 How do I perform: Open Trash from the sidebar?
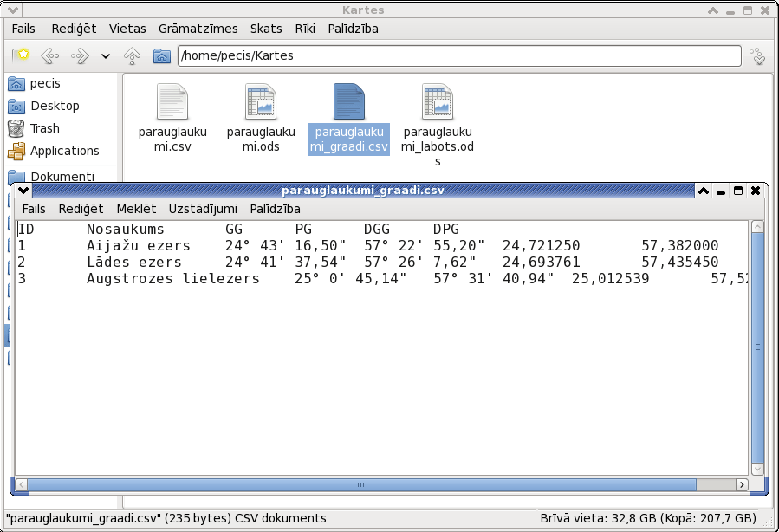34,128
